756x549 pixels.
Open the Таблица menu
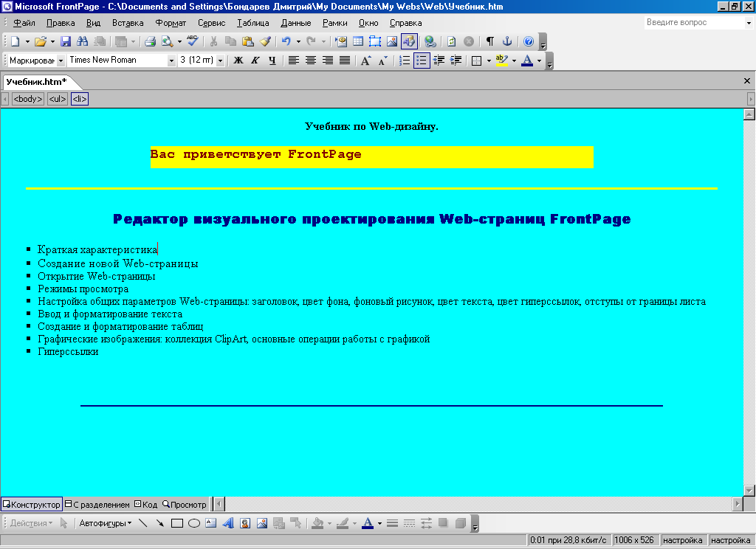click(253, 23)
